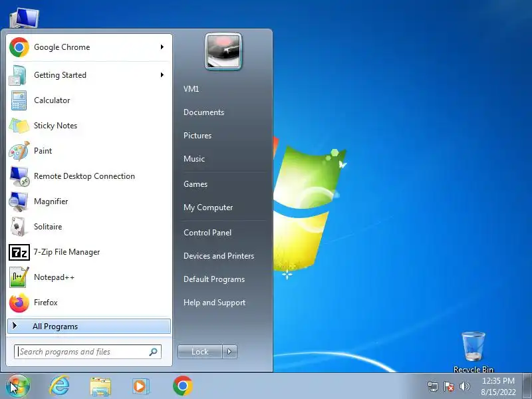Expand the All Programs list

point(89,327)
